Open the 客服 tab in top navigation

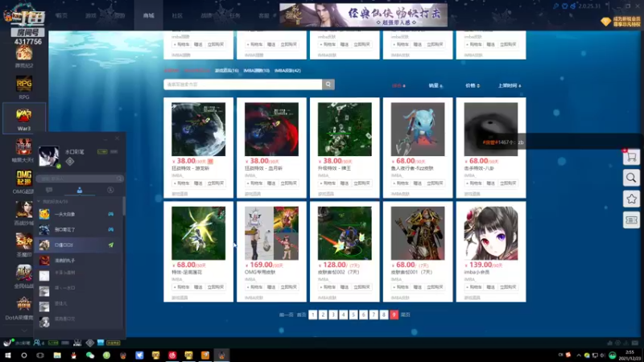pos(264,15)
